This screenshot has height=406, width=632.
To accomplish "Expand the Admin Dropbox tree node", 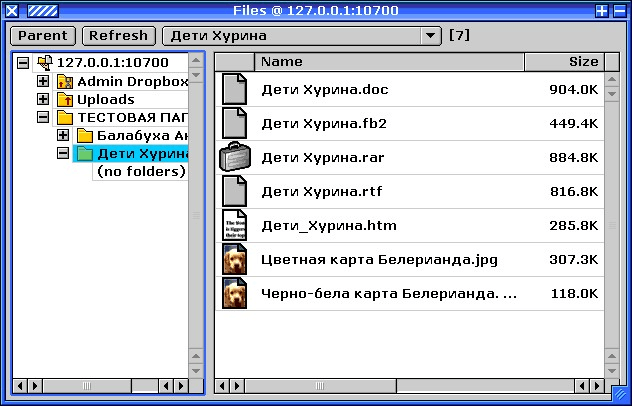I will coord(43,81).
